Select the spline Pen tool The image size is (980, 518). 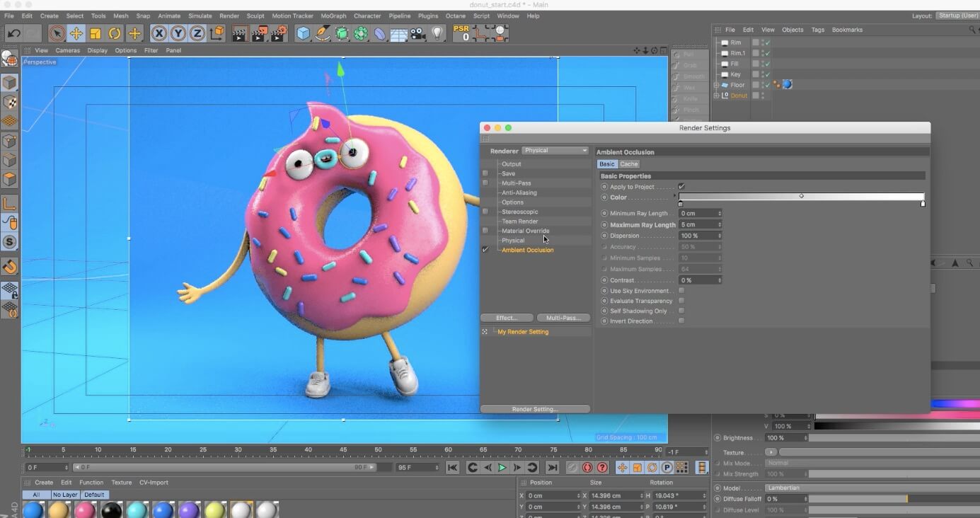(323, 33)
